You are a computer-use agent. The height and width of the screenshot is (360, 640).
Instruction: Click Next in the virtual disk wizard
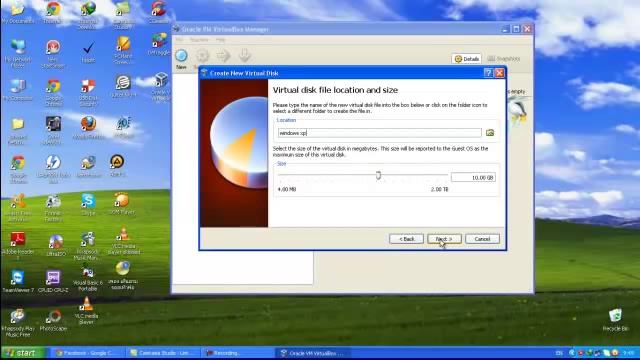[444, 239]
